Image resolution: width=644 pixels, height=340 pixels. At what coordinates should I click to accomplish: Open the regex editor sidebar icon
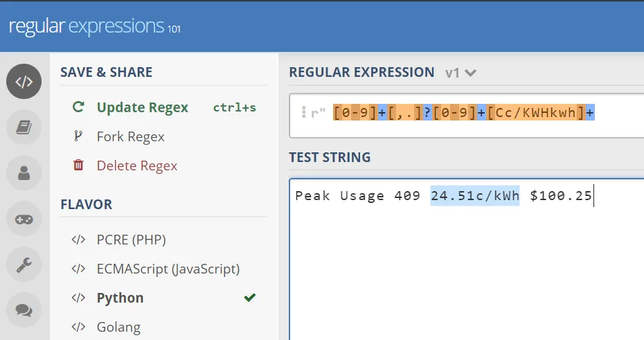click(x=24, y=82)
